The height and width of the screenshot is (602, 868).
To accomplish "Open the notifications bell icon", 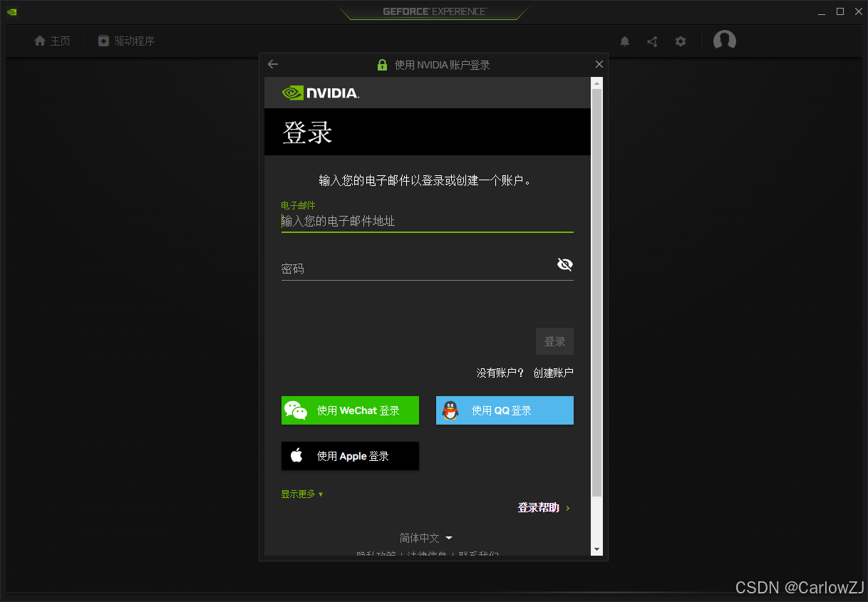I will point(625,41).
